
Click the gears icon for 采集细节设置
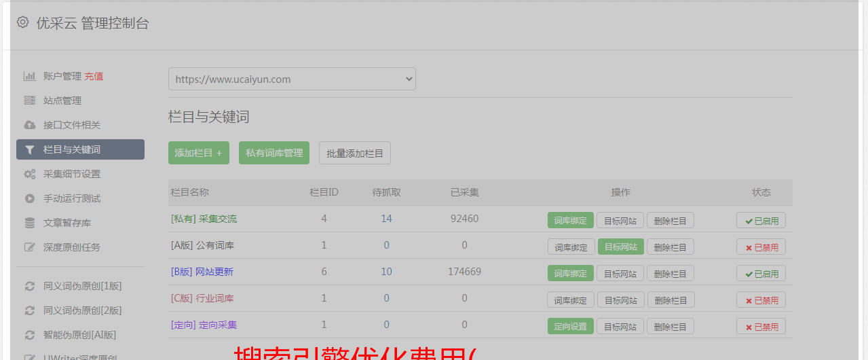[x=29, y=174]
